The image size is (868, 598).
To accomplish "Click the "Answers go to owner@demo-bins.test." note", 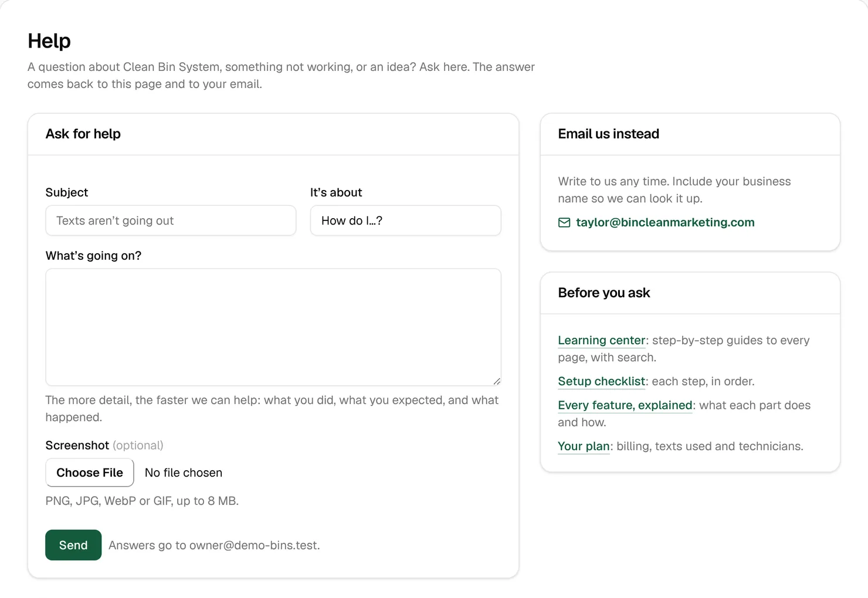I will [214, 545].
